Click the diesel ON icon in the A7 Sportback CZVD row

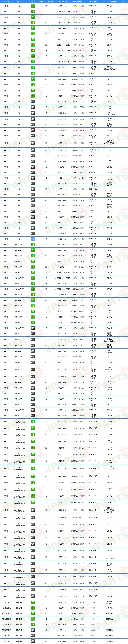(33, 596)
